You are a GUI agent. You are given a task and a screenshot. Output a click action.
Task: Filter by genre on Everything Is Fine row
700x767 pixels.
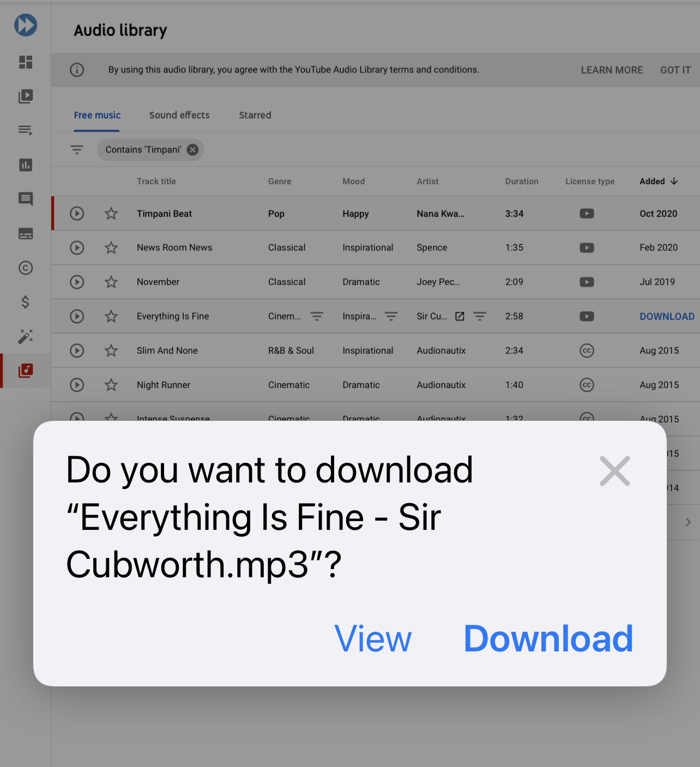click(x=317, y=316)
